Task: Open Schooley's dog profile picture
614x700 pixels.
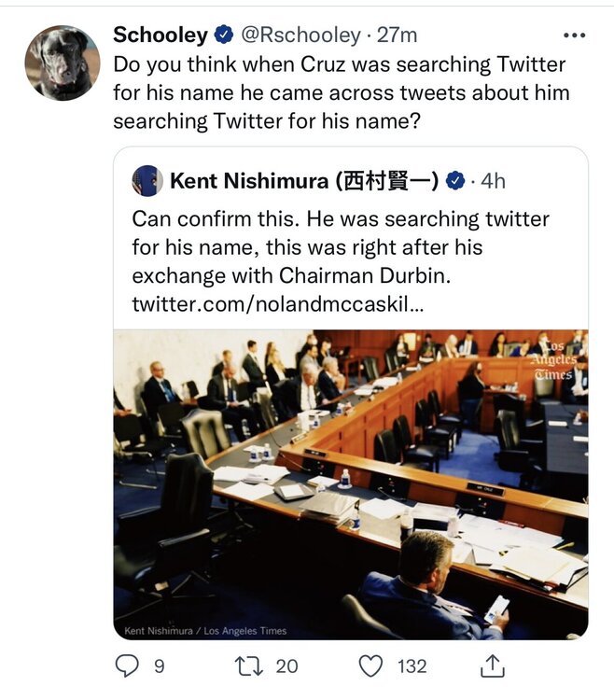Action: [x=61, y=63]
